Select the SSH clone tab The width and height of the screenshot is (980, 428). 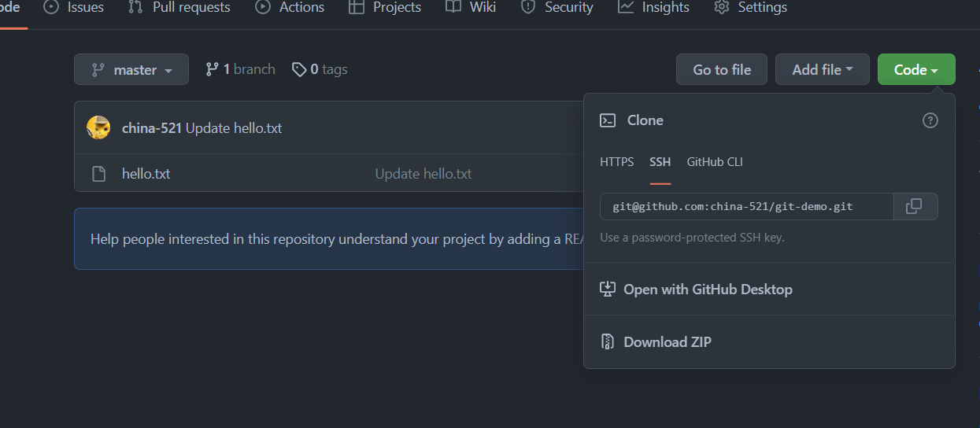(660, 162)
